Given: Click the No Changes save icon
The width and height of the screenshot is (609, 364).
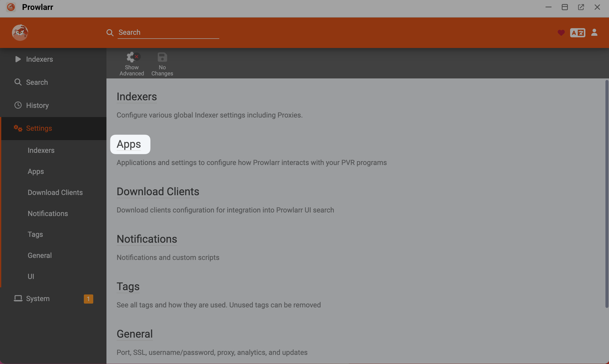Looking at the screenshot, I should pos(162,57).
